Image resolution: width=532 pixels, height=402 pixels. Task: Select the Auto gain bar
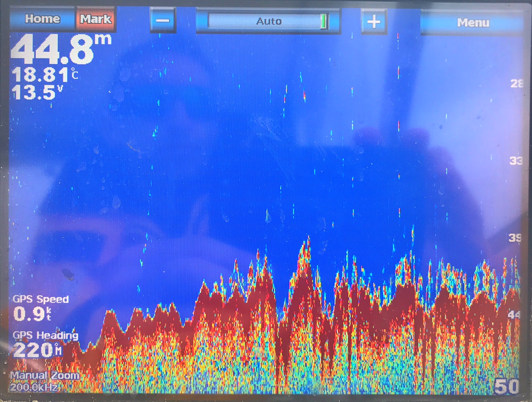268,21
